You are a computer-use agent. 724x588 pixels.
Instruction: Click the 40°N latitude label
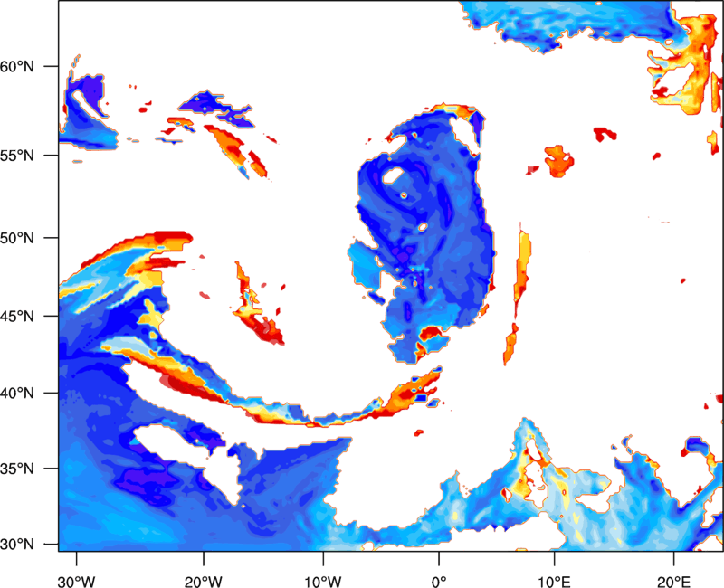tap(17, 394)
